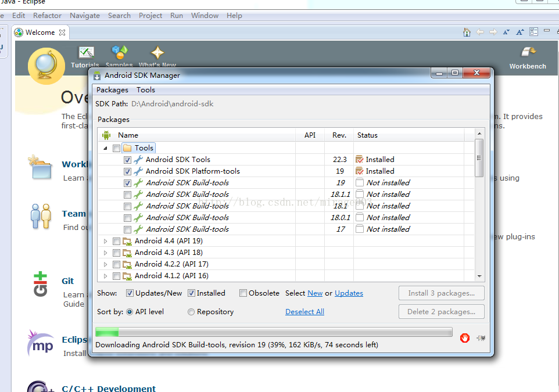Click the API column header
Image resolution: width=559 pixels, height=392 pixels.
pyautogui.click(x=310, y=135)
